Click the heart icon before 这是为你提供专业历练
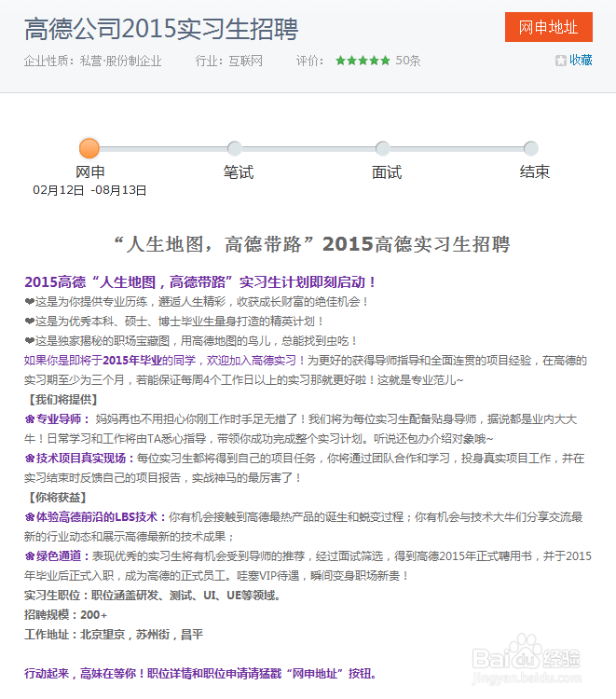This screenshot has height=699, width=616. pos(30,302)
